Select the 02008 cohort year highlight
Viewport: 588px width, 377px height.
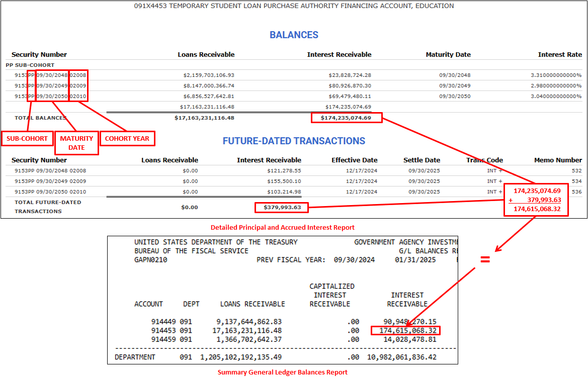79,75
